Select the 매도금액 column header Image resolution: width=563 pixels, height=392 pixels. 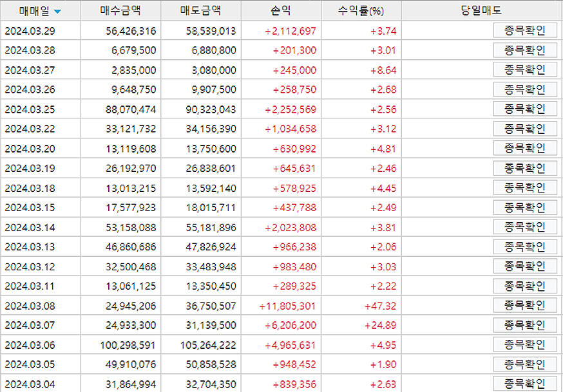pyautogui.click(x=201, y=11)
